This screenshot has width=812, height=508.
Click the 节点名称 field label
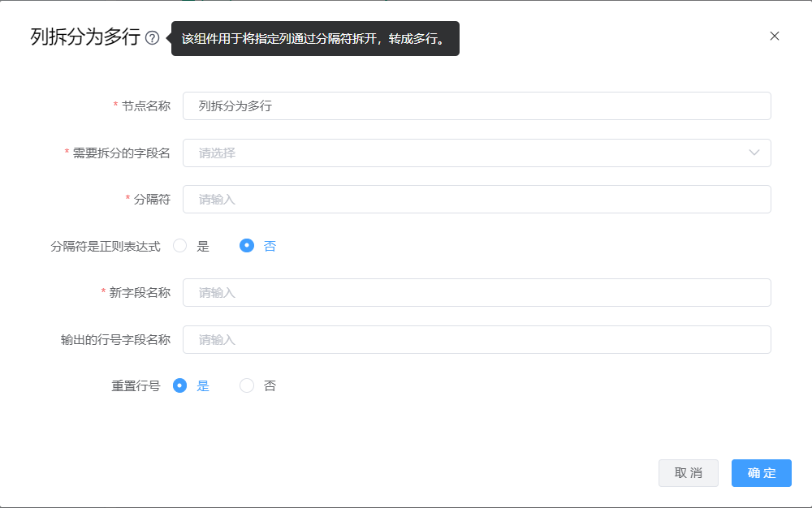(x=145, y=105)
